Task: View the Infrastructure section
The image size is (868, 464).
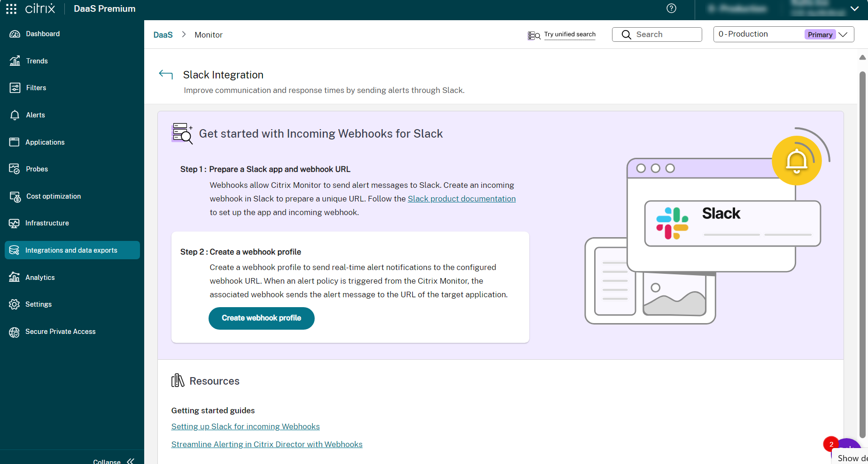Action: pyautogui.click(x=47, y=223)
